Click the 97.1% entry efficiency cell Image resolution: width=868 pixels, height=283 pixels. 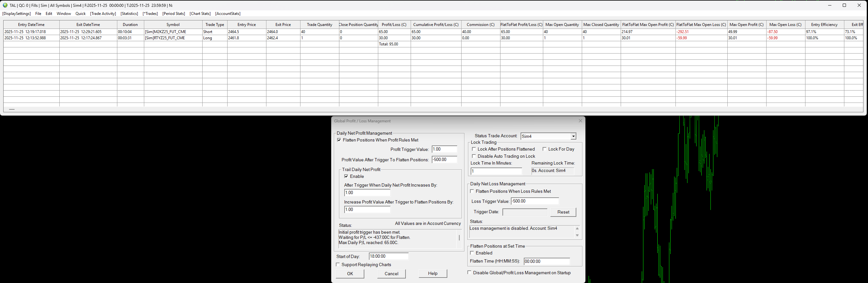pos(825,32)
